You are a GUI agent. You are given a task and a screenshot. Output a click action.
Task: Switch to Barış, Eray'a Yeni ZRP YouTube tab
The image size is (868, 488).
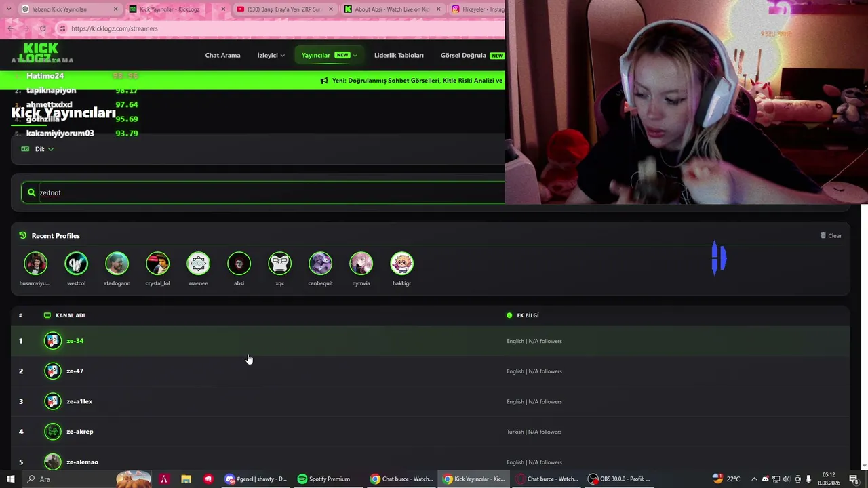[x=285, y=9]
